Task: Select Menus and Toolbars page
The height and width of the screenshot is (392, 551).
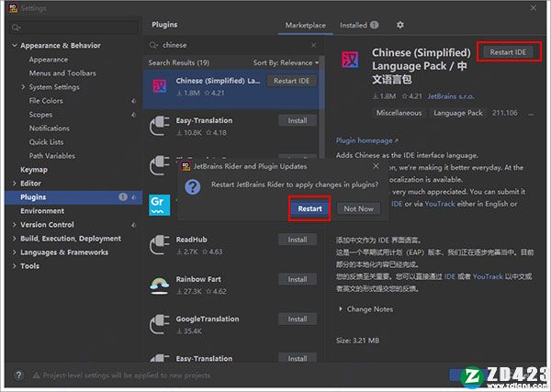Action: click(x=62, y=73)
